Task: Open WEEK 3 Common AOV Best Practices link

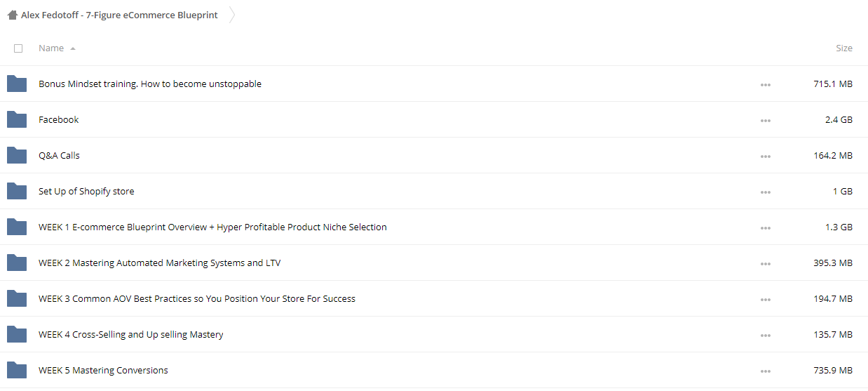Action: point(197,298)
